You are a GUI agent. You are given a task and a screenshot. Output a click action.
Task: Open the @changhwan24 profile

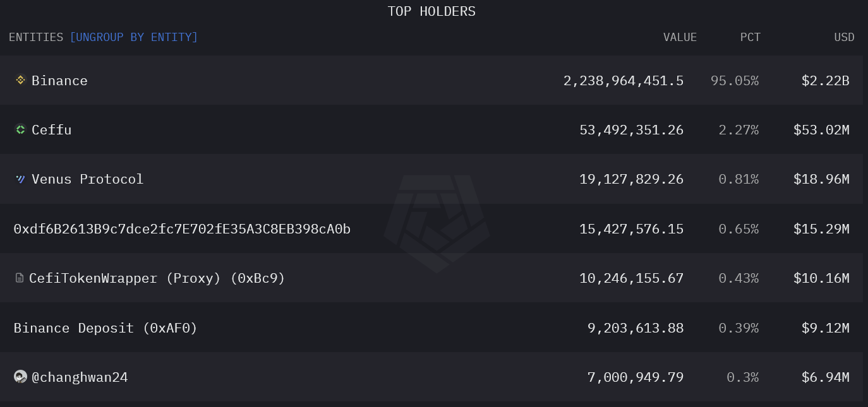coord(80,377)
